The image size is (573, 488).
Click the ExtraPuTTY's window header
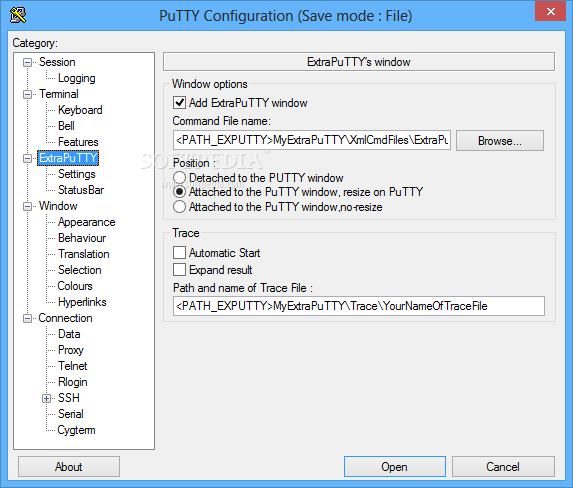[x=359, y=62]
